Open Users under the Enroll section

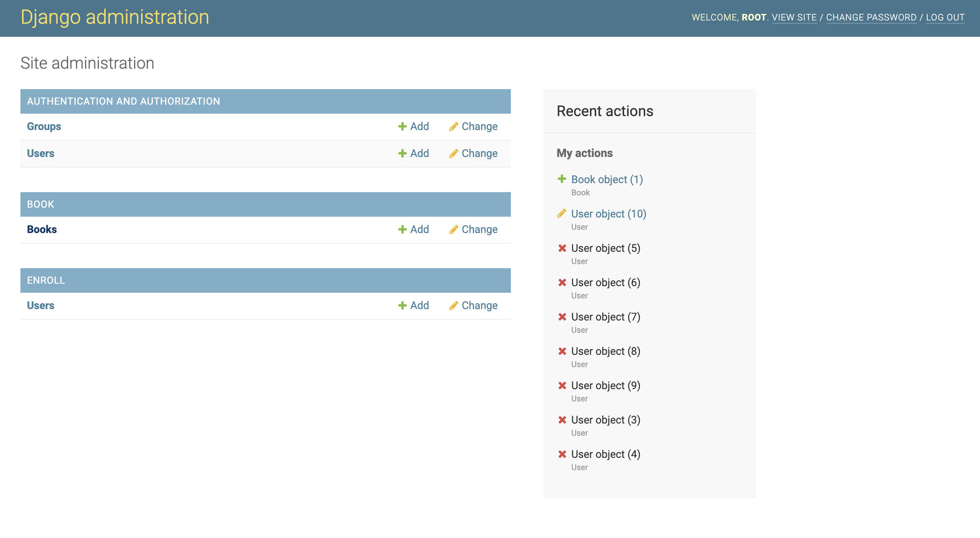coord(40,305)
